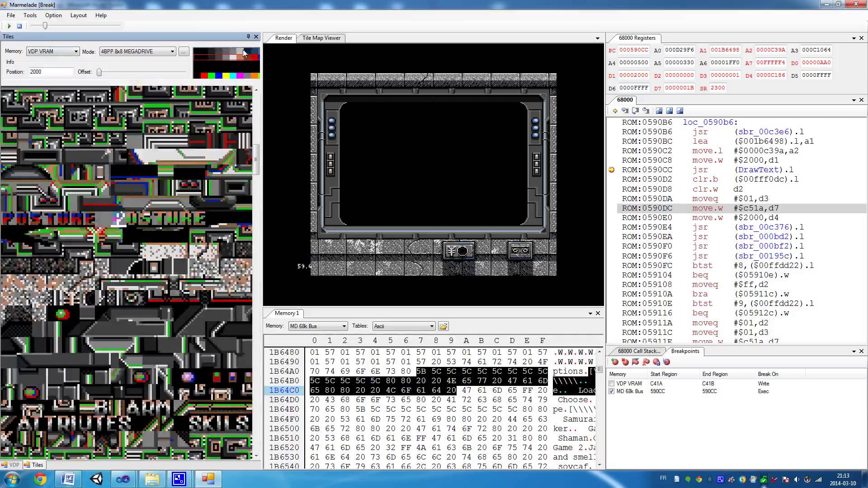Close the Tiles panel
Viewport: 868px width, 488px height.
point(256,37)
